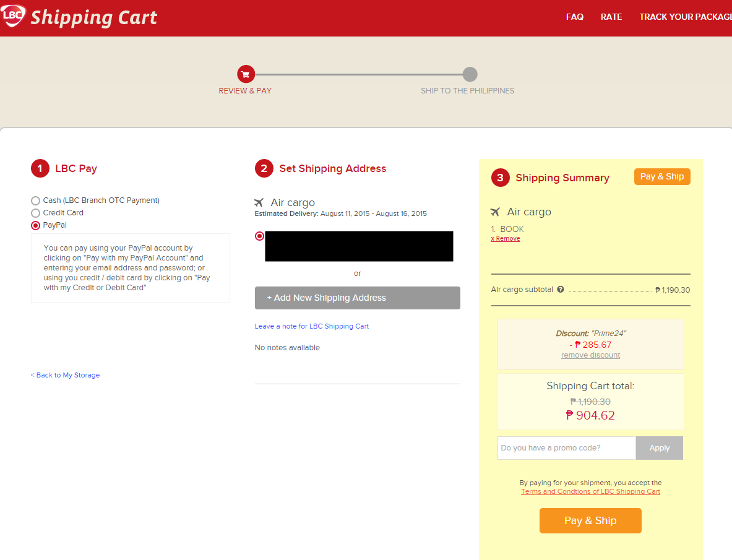Click the - ₱ 285.67 discount amount
The height and width of the screenshot is (560, 732).
click(590, 345)
